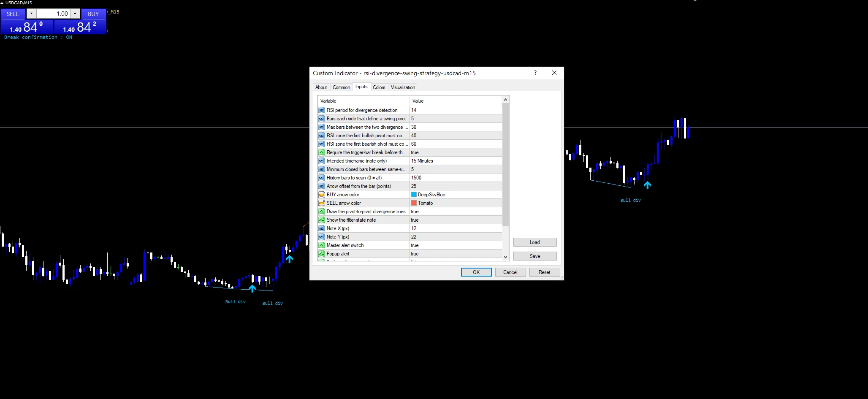Collapse chart title triangle by USDCAD,M15
Screen dimensions: 868x399
[2, 3]
